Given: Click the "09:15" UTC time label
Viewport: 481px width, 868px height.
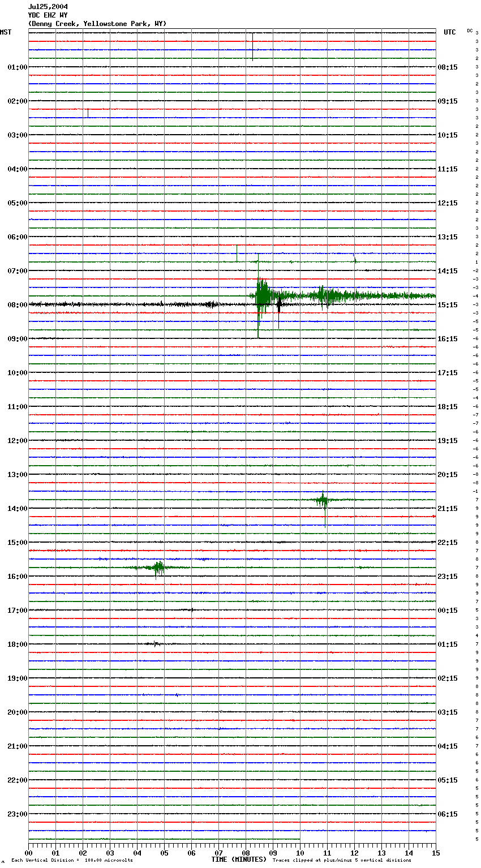Looking at the screenshot, I should pyautogui.click(x=448, y=101).
